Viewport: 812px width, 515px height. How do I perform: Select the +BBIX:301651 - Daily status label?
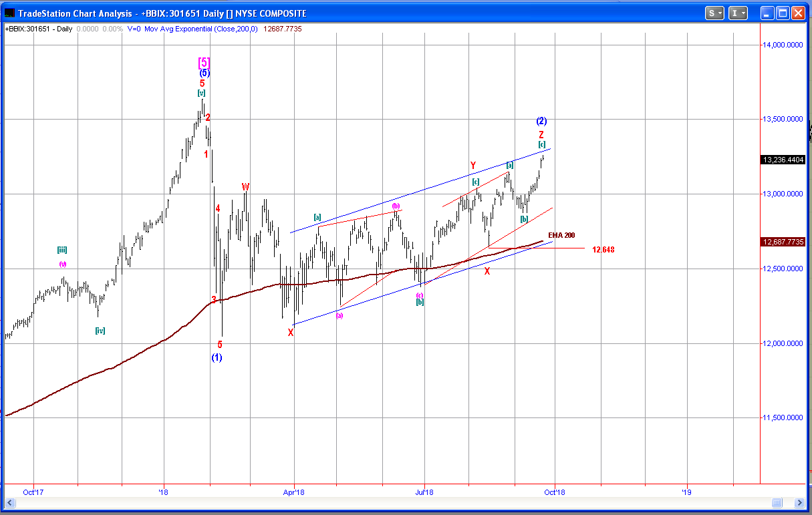(x=39, y=29)
